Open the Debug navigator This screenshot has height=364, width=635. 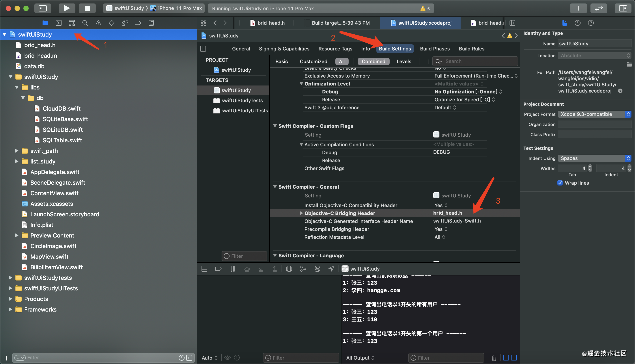coord(125,23)
